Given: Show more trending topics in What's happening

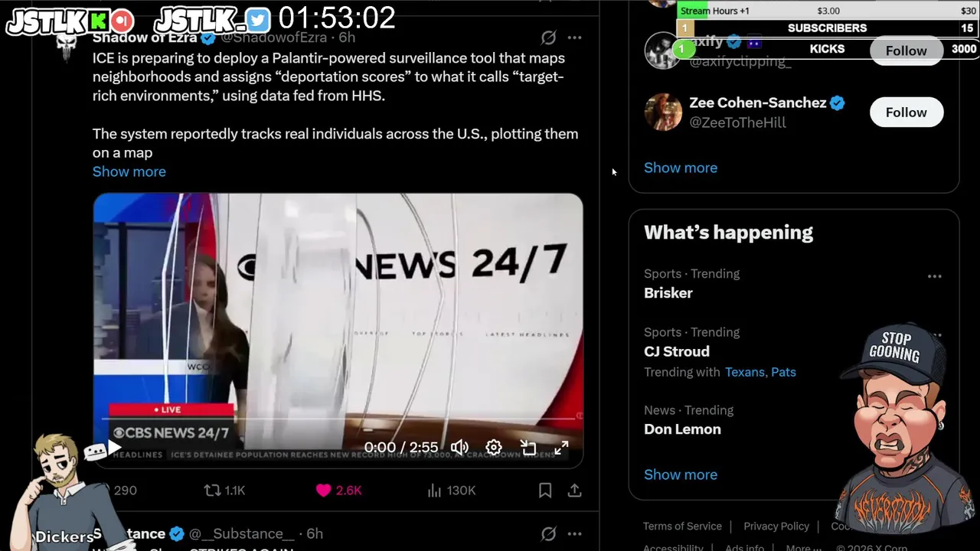Looking at the screenshot, I should click(681, 474).
